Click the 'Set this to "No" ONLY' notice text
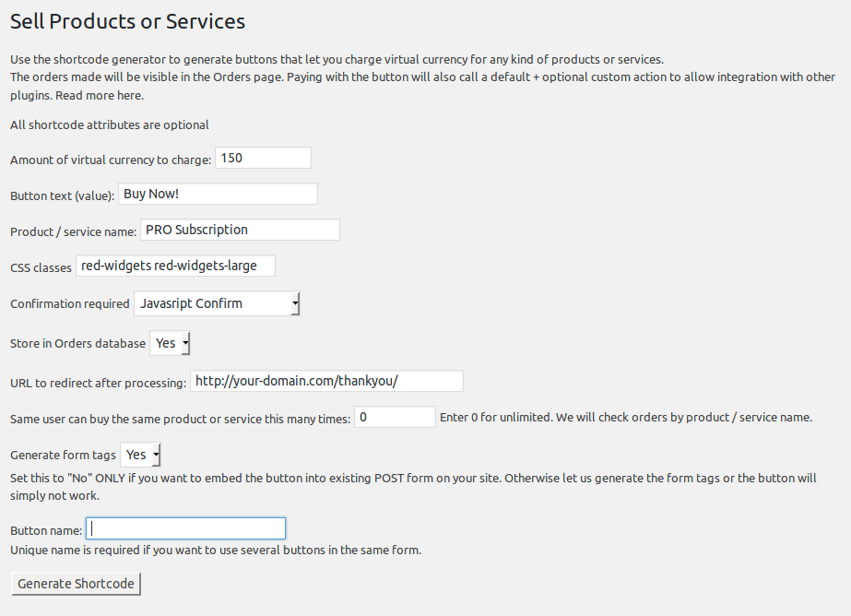This screenshot has height=616, width=851. coord(414,487)
